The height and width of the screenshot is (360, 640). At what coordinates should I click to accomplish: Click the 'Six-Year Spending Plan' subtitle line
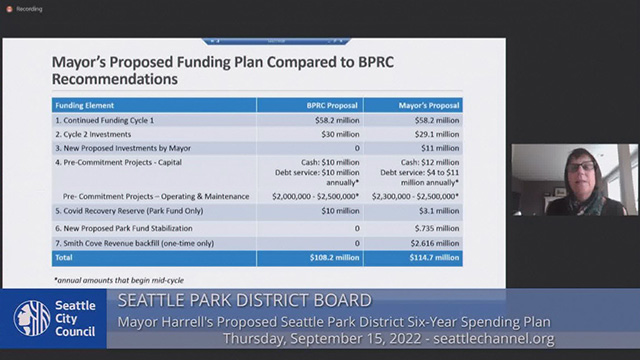click(334, 322)
